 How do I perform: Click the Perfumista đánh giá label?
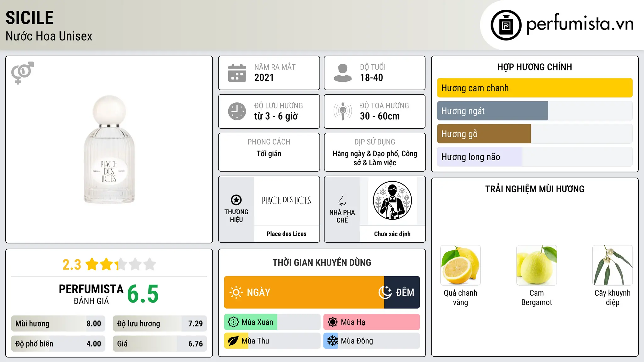pyautogui.click(x=91, y=294)
